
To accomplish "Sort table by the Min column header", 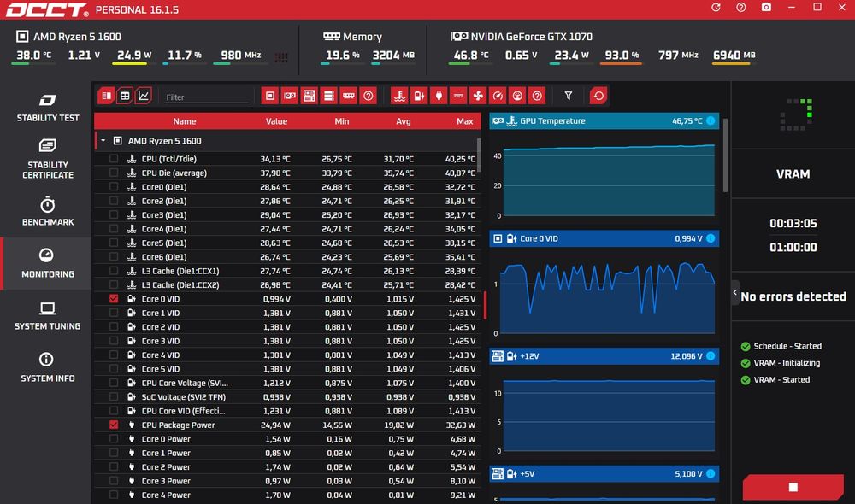I will tap(342, 121).
